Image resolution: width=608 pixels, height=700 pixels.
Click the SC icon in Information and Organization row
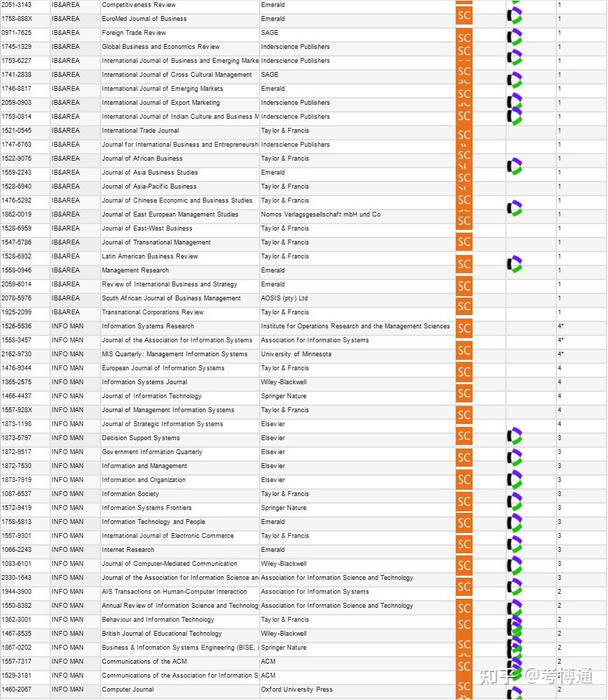tap(464, 479)
